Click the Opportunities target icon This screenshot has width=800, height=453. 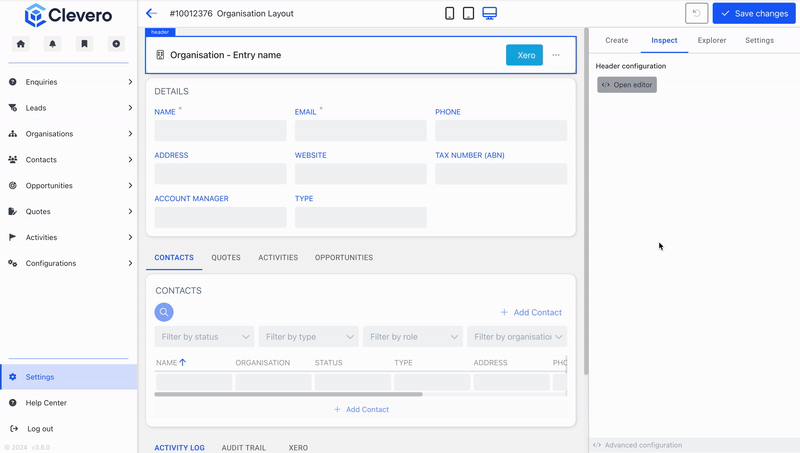(13, 186)
